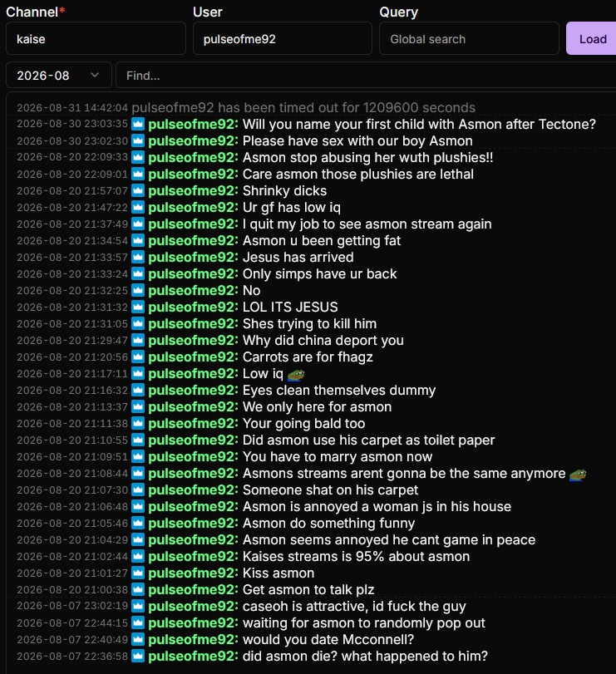
Task: Click the timestamp 2026-08-31 14:42:04
Action: (72, 107)
